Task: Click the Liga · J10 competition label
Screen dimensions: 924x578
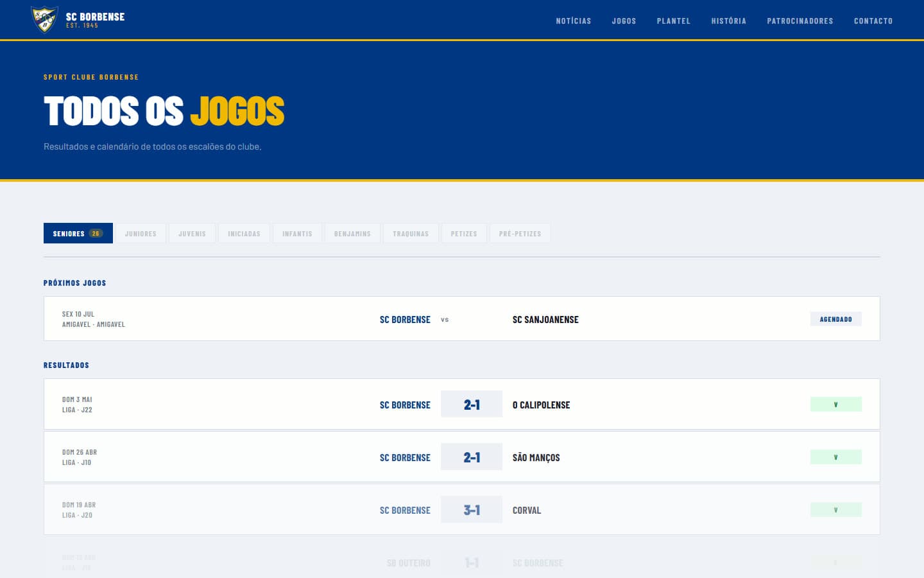Action: tap(76, 462)
